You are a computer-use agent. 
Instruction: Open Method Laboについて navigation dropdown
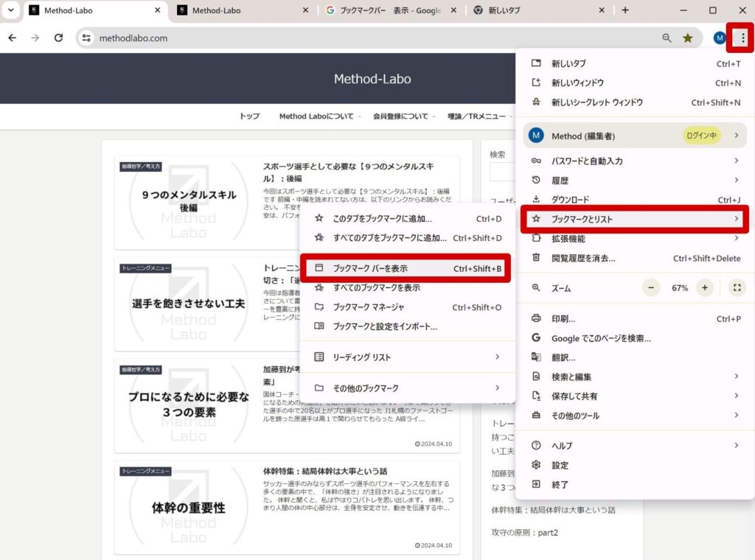click(319, 116)
